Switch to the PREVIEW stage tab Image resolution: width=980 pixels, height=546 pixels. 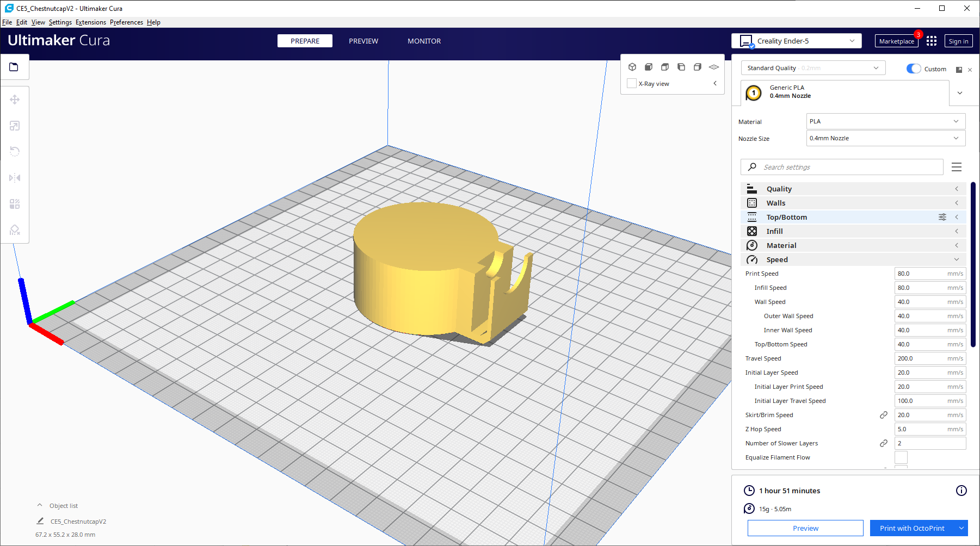click(x=363, y=41)
